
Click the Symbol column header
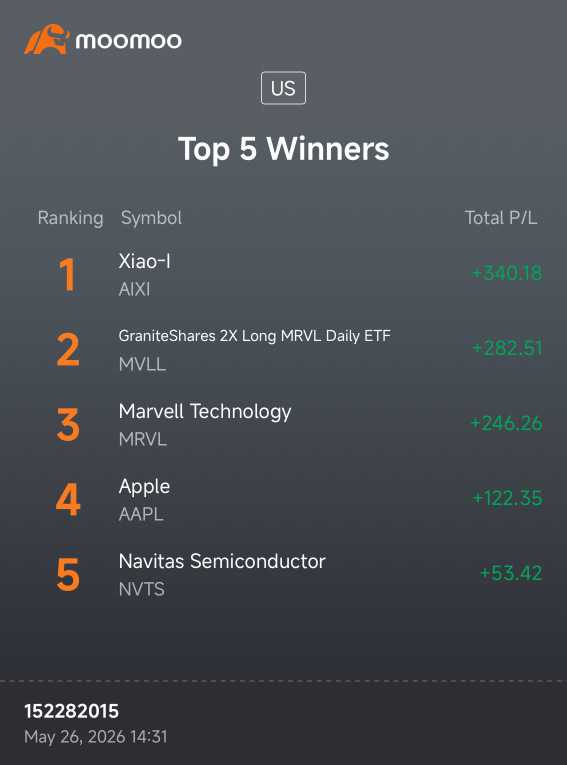(151, 218)
